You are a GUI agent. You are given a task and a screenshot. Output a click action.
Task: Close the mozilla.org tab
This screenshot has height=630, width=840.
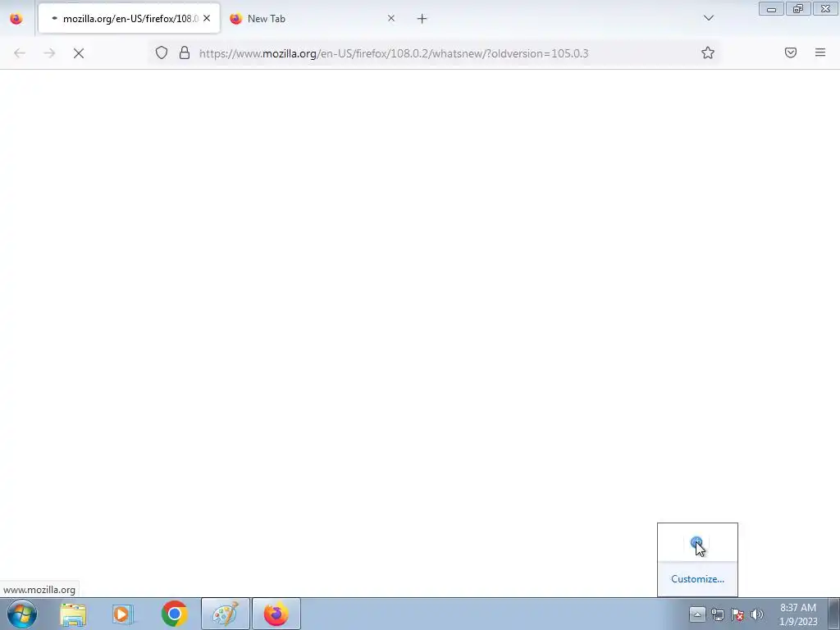tap(207, 18)
